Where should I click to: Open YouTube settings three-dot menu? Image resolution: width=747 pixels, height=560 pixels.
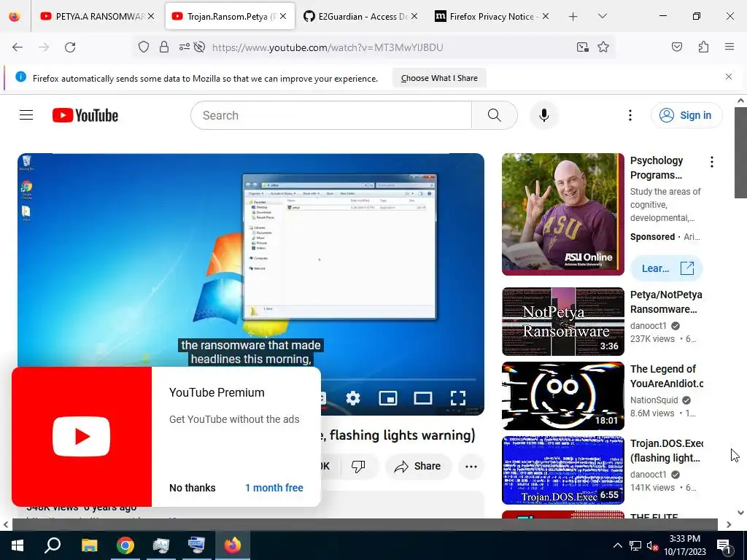[x=630, y=115]
